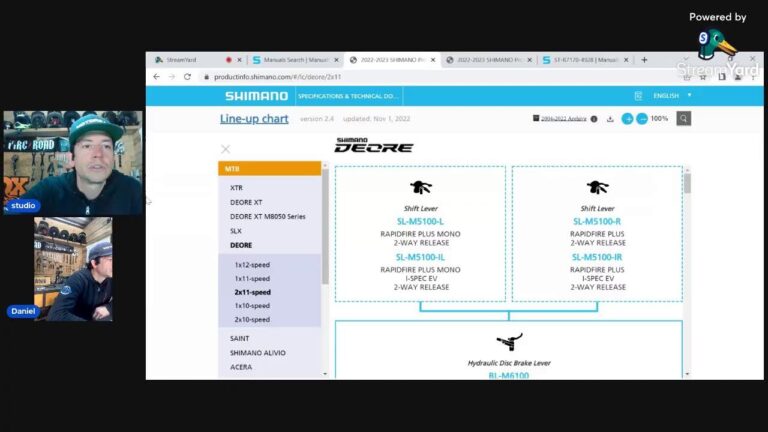
Task: Select SLX in the series list
Action: pyautogui.click(x=236, y=231)
